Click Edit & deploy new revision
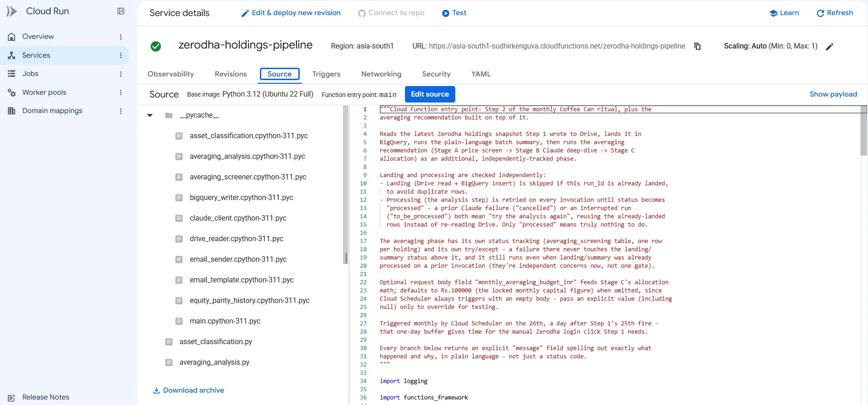 click(x=291, y=13)
